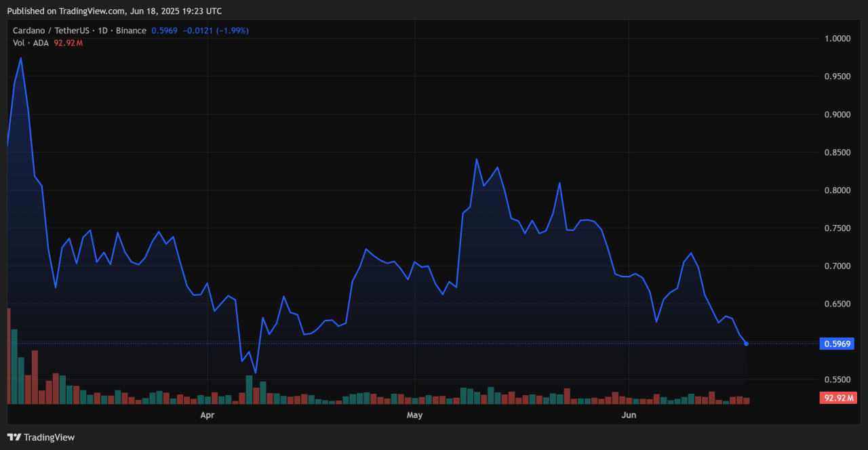Click the tallest red volume bar at far left
The height and width of the screenshot is (450, 868).
(8, 356)
